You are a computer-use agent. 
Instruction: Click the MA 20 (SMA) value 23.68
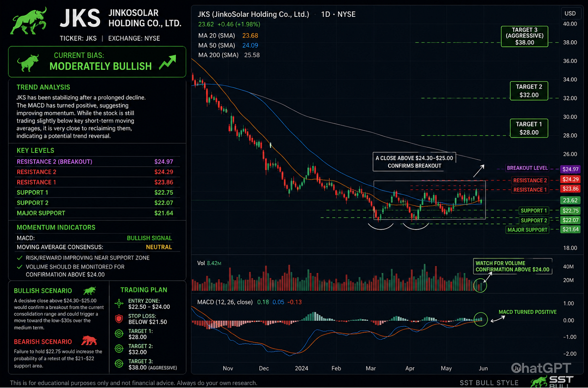tap(250, 36)
